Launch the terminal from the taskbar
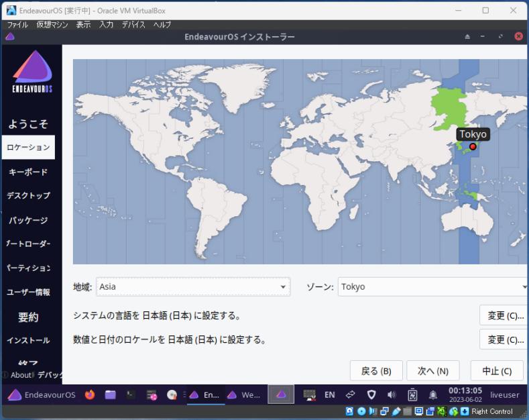The image size is (529, 420). (x=131, y=395)
